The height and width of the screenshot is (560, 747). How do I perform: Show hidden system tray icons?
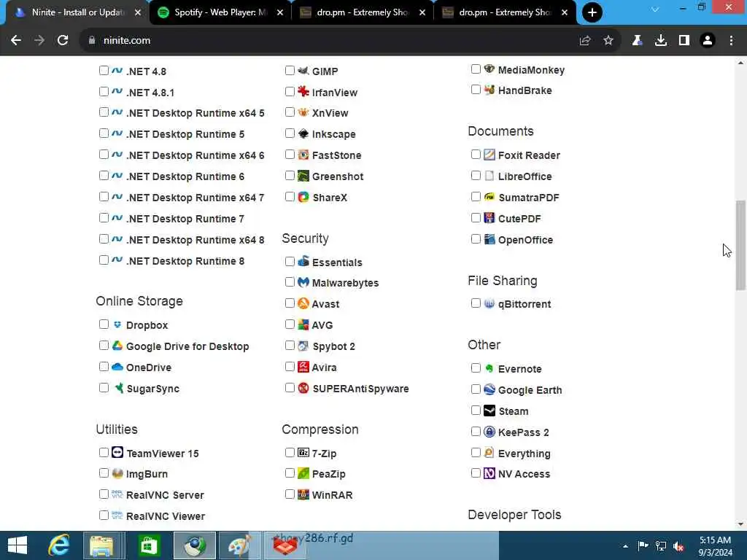point(625,546)
